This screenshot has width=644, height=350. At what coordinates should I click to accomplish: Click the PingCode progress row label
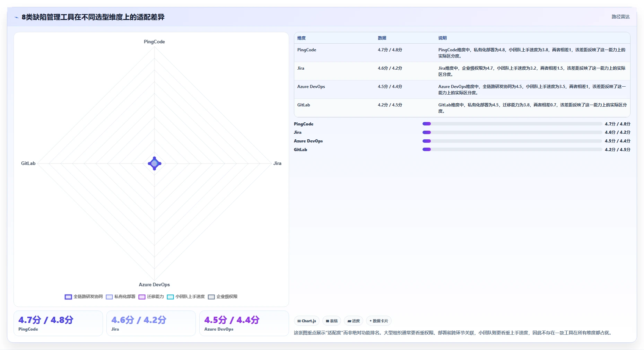click(x=304, y=124)
